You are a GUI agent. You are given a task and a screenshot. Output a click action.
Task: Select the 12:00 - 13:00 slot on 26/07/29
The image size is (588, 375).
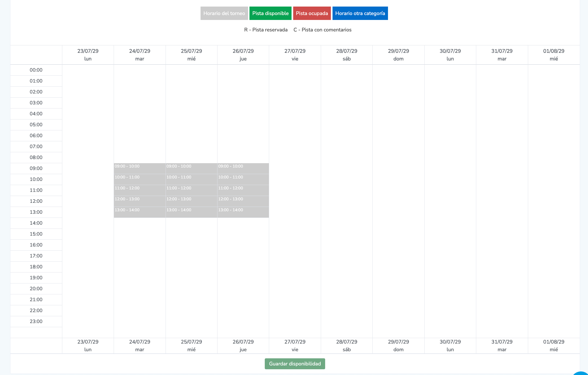pos(243,201)
